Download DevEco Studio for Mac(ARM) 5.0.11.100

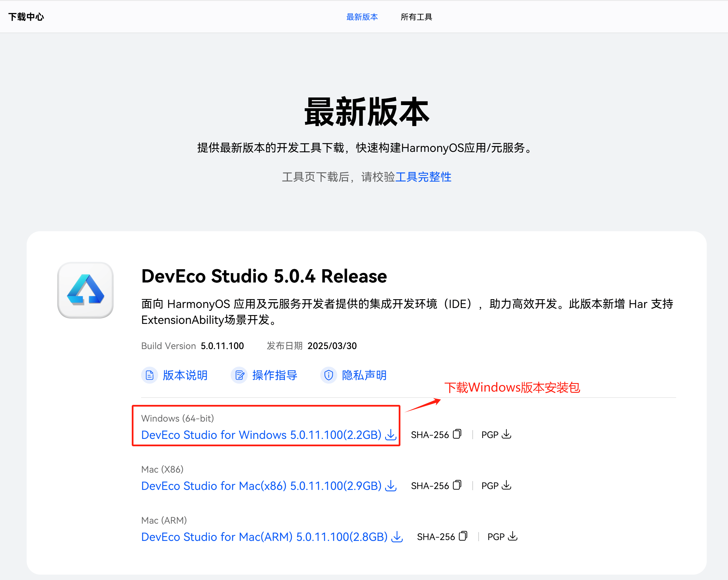click(264, 537)
